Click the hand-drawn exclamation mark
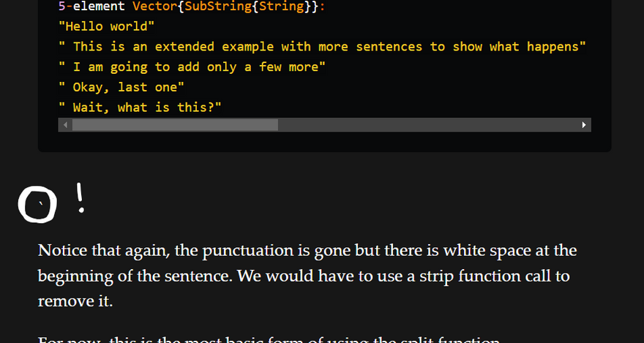Image resolution: width=644 pixels, height=343 pixels. [x=80, y=197]
